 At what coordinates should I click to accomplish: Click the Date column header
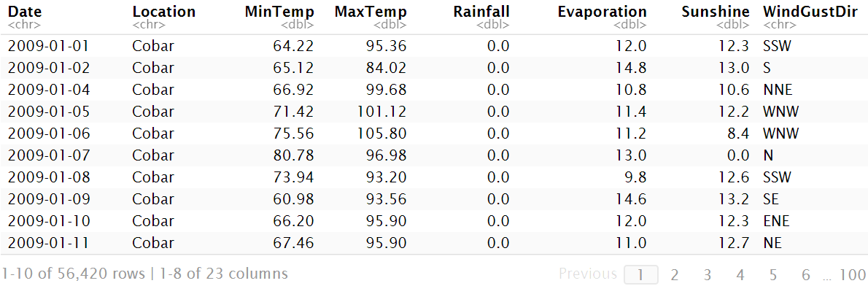(x=25, y=12)
